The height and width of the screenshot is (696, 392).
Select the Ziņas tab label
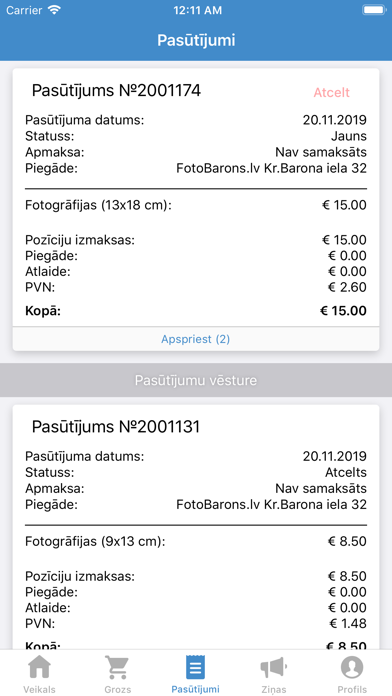point(273,689)
